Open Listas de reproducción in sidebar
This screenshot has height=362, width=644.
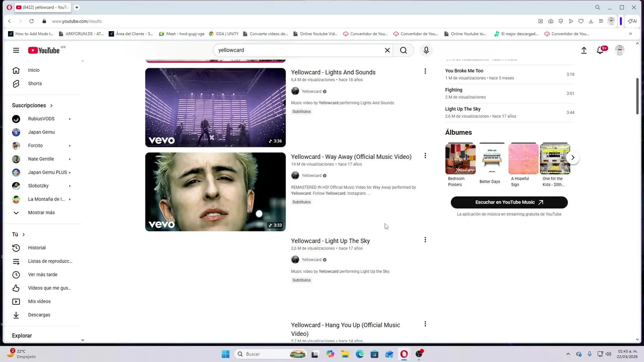[43, 261]
